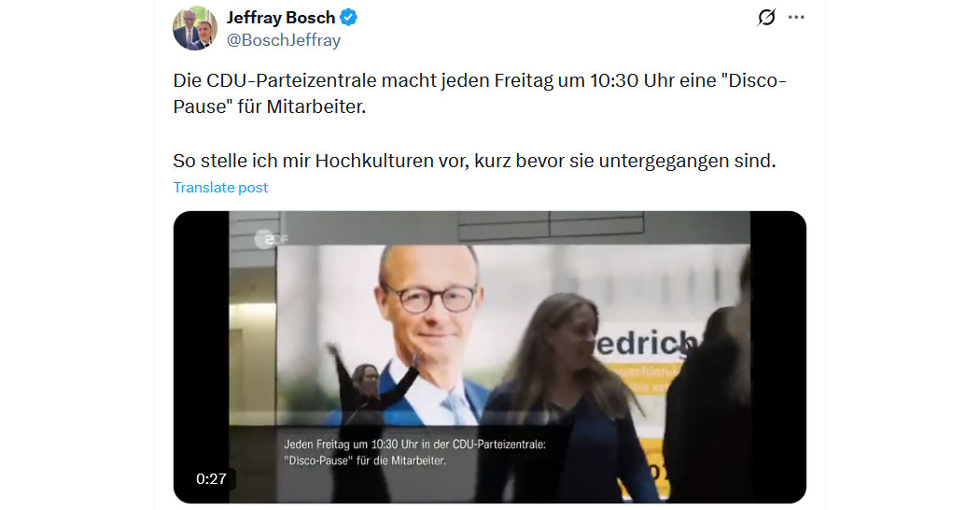Click the sentence starting 'So stelle ich mir'
Screen dimensions: 980x510
(474, 161)
